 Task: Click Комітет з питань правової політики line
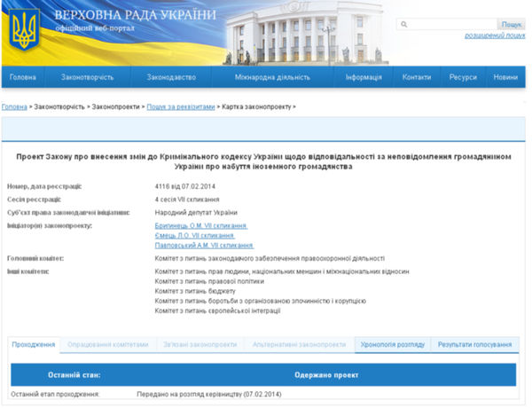pyautogui.click(x=209, y=281)
